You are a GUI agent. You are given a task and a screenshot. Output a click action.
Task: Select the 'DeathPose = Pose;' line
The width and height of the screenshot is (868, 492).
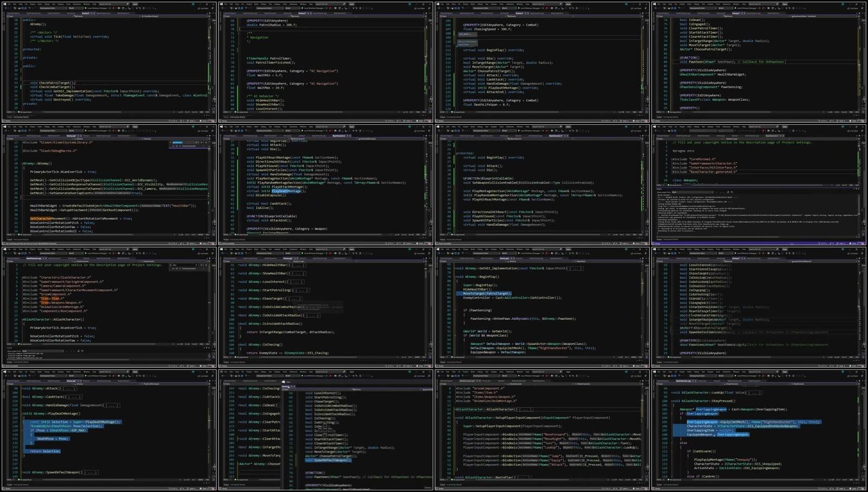(53, 439)
